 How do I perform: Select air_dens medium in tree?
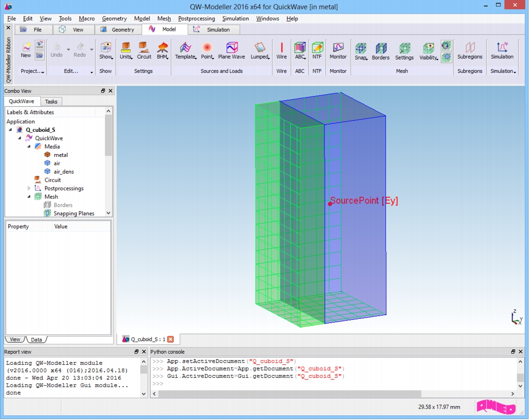59,171
